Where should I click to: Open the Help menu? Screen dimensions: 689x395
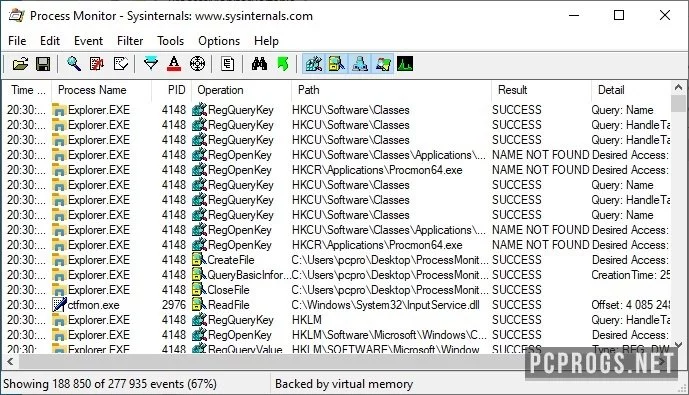click(266, 41)
